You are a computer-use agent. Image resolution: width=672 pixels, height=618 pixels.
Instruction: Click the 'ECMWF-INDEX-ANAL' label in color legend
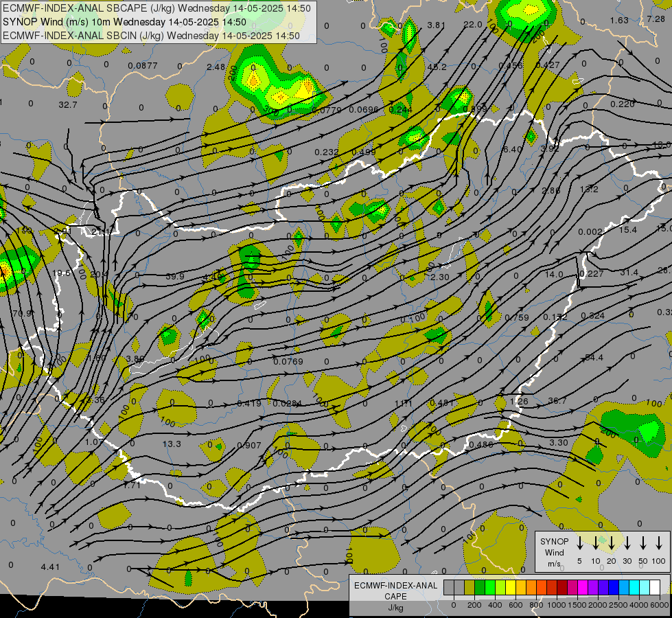click(395, 586)
